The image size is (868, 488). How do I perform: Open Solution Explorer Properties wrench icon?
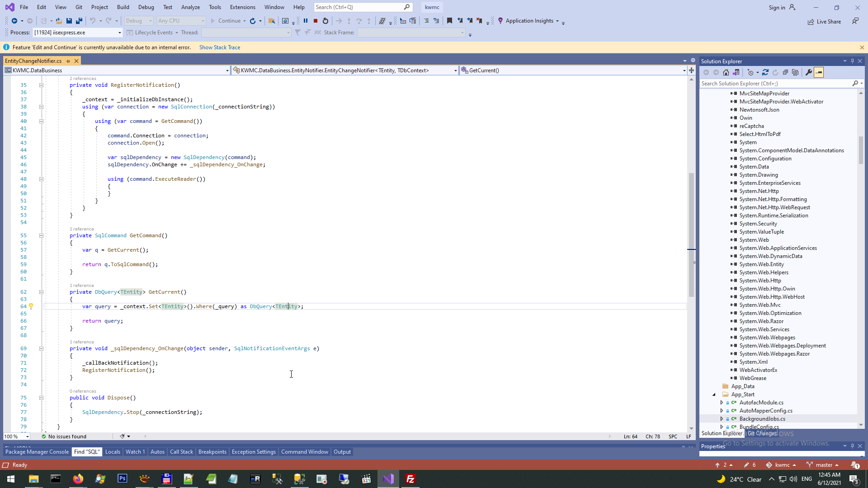pyautogui.click(x=809, y=72)
